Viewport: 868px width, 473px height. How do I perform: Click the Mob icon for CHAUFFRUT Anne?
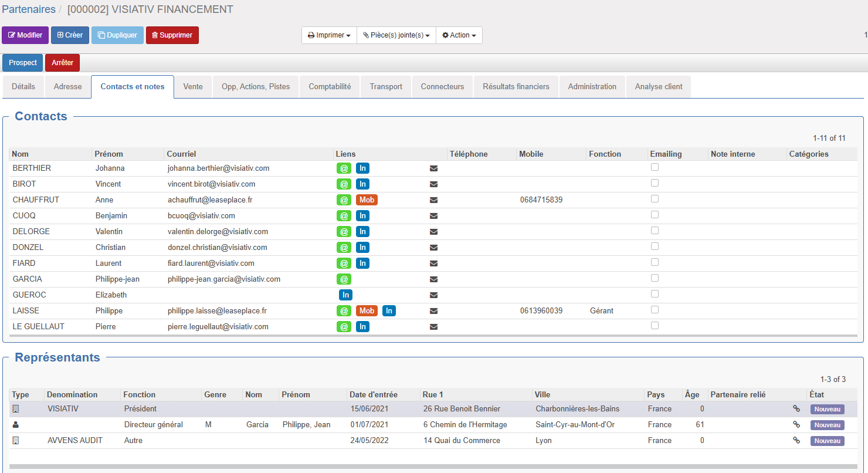tap(367, 200)
